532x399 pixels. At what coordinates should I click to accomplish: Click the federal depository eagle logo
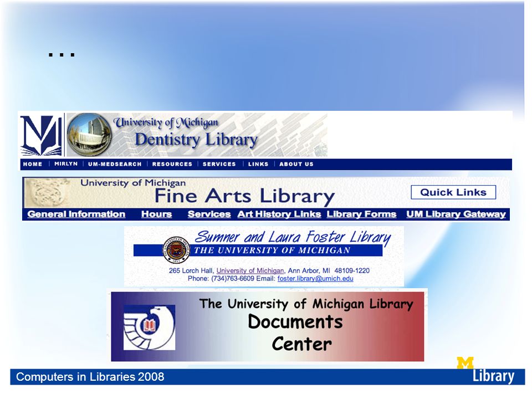coord(149,328)
